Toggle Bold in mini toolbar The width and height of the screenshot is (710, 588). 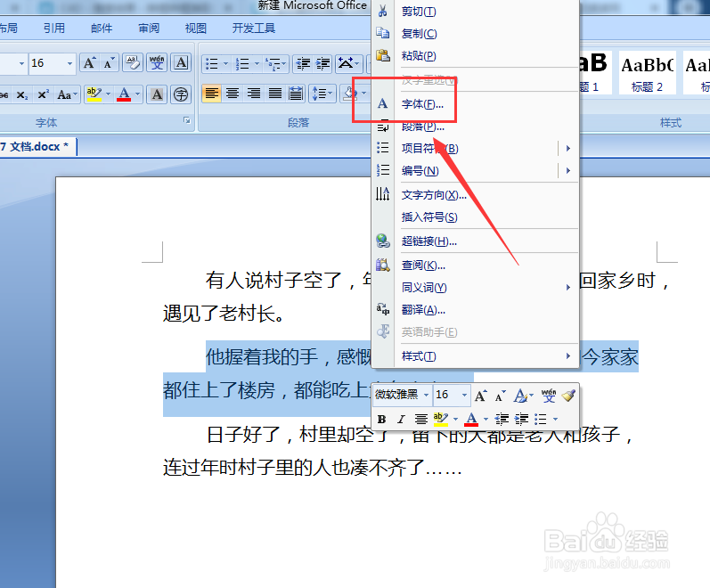pos(381,419)
